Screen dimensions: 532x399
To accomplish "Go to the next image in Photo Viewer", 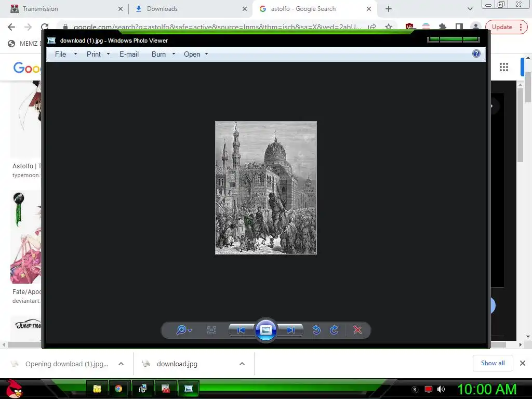I will point(291,330).
